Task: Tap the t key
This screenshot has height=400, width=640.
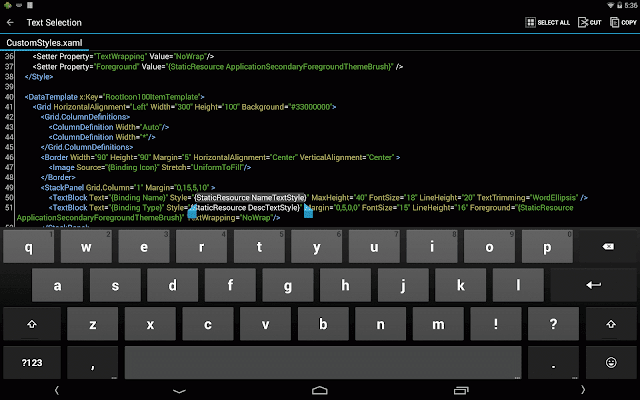Action: click(259, 247)
